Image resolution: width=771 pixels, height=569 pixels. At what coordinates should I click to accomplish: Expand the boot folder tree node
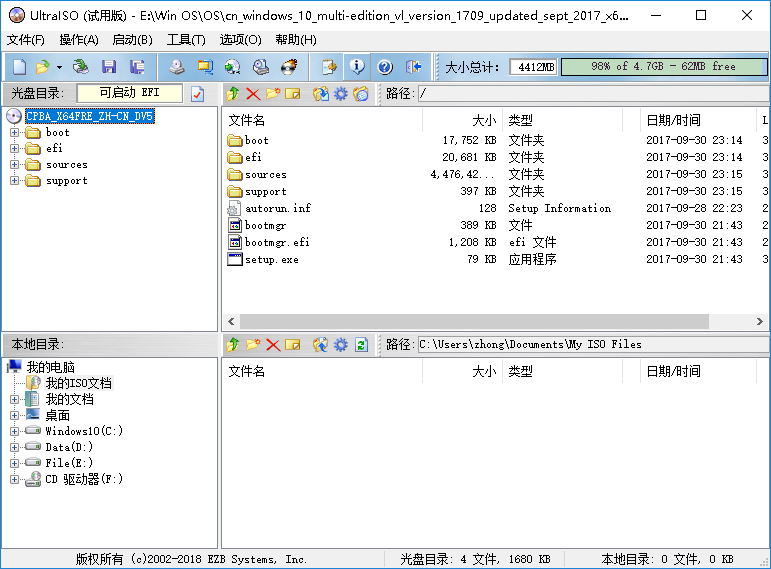pyautogui.click(x=14, y=132)
